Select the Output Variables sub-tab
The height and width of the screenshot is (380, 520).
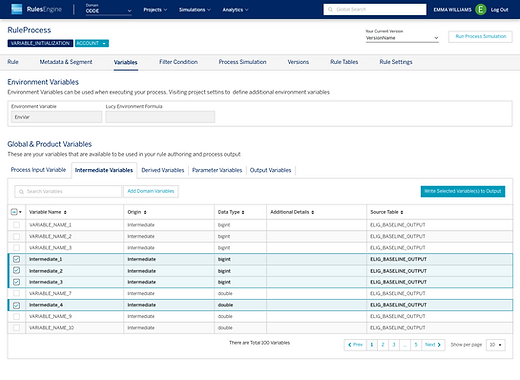[x=270, y=170]
